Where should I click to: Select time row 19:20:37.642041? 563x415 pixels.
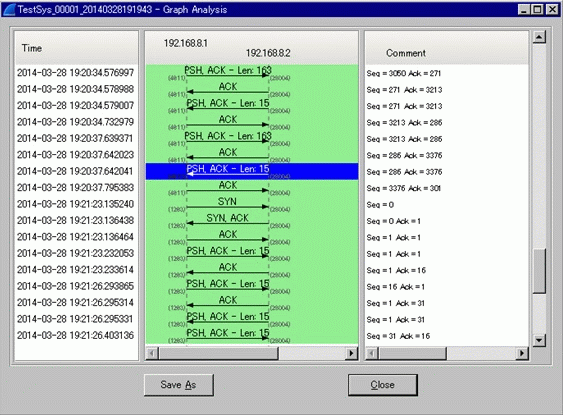(x=75, y=171)
